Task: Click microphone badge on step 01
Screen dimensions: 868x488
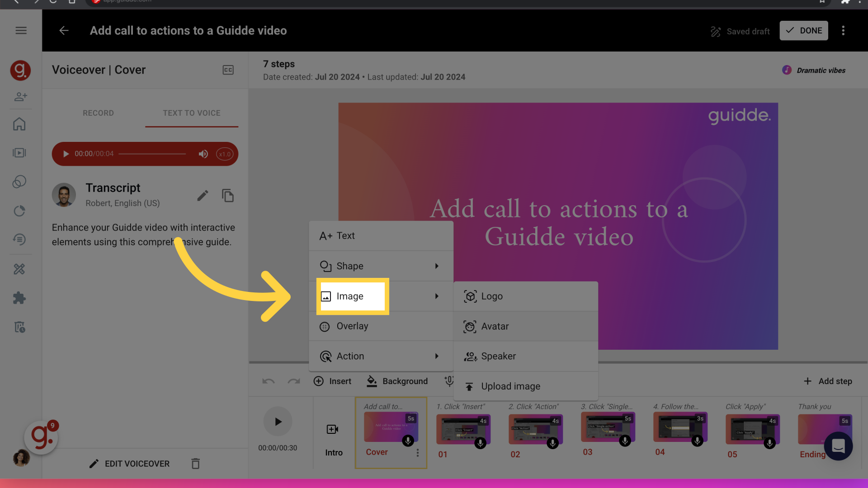Action: (480, 443)
